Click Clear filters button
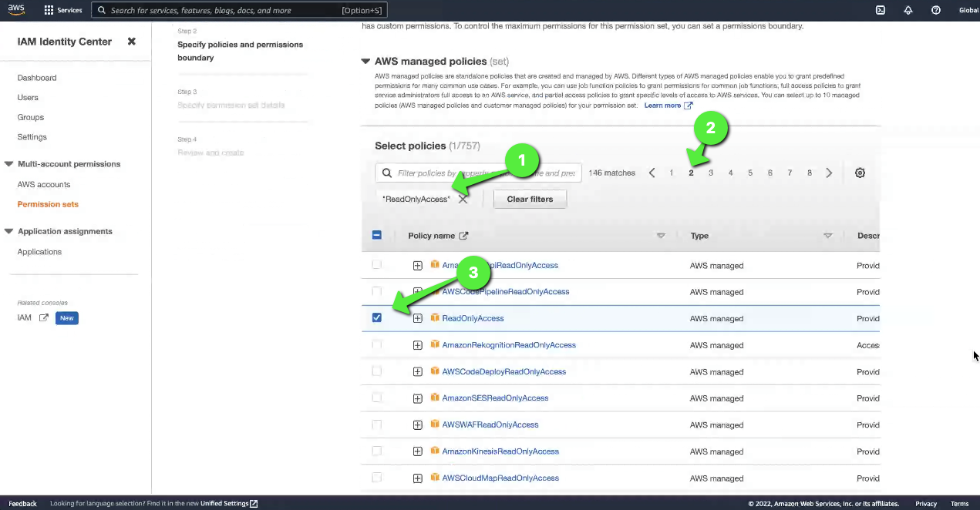The image size is (980, 510). 530,199
